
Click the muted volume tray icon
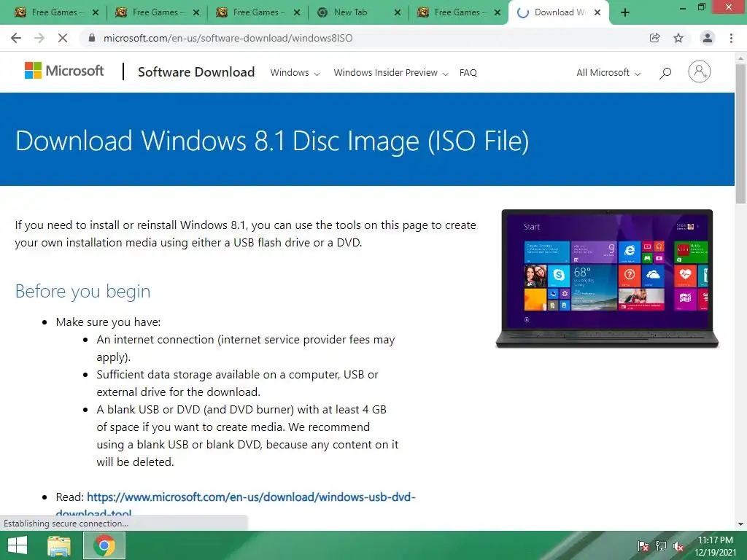(x=678, y=547)
